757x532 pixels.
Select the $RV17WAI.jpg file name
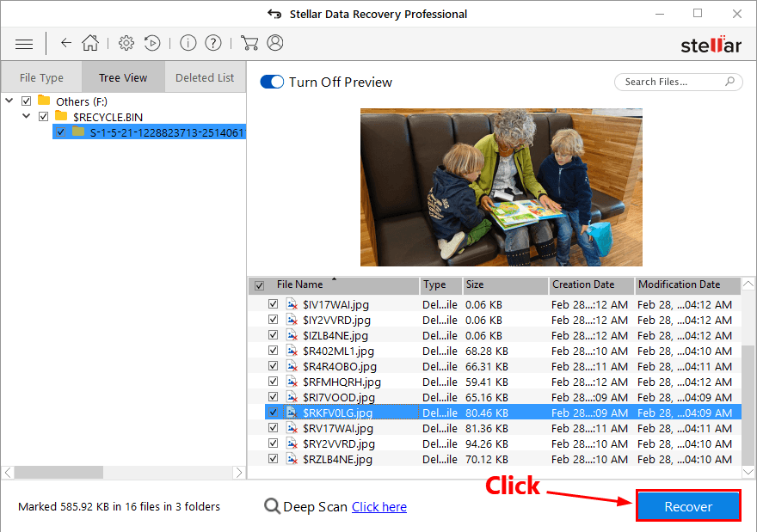338,428
